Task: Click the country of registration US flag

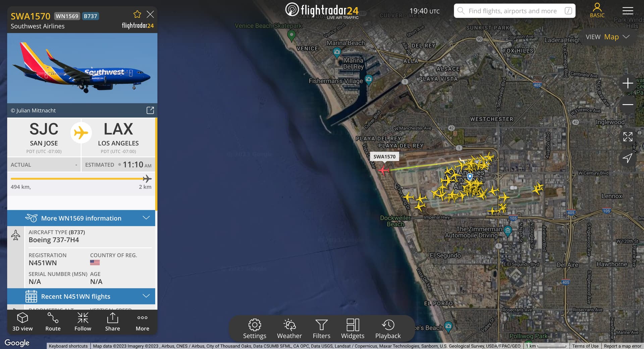Action: click(95, 263)
